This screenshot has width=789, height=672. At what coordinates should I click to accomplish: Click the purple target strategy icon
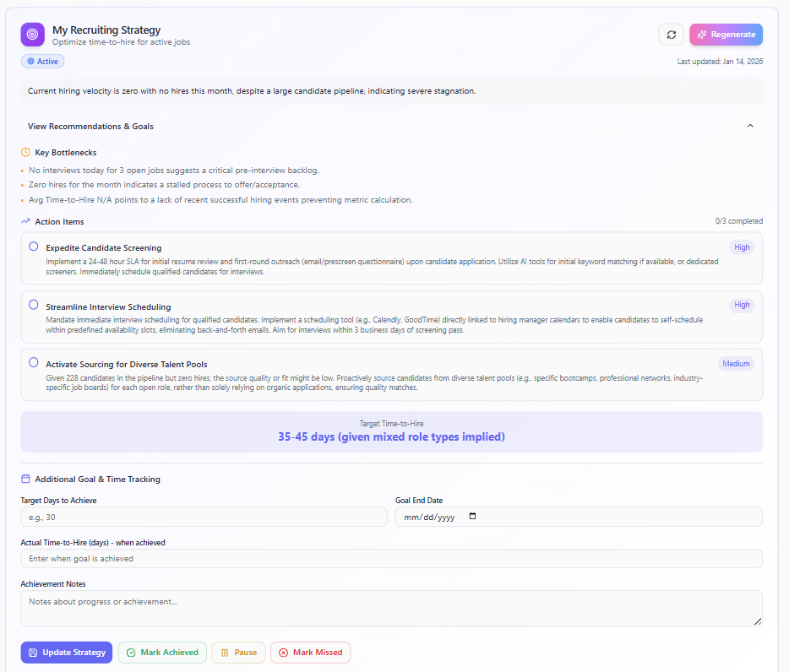(32, 35)
